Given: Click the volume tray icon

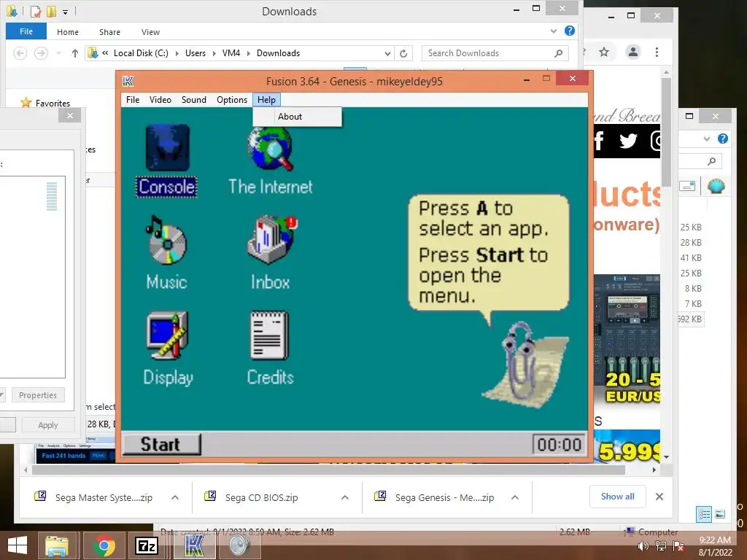Looking at the screenshot, I should coord(643,545).
